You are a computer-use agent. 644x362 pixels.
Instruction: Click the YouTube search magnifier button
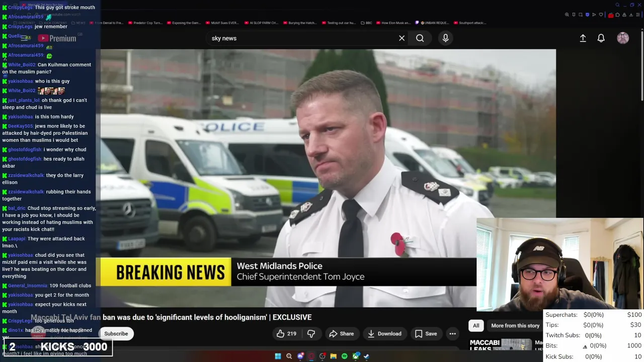pos(420,38)
